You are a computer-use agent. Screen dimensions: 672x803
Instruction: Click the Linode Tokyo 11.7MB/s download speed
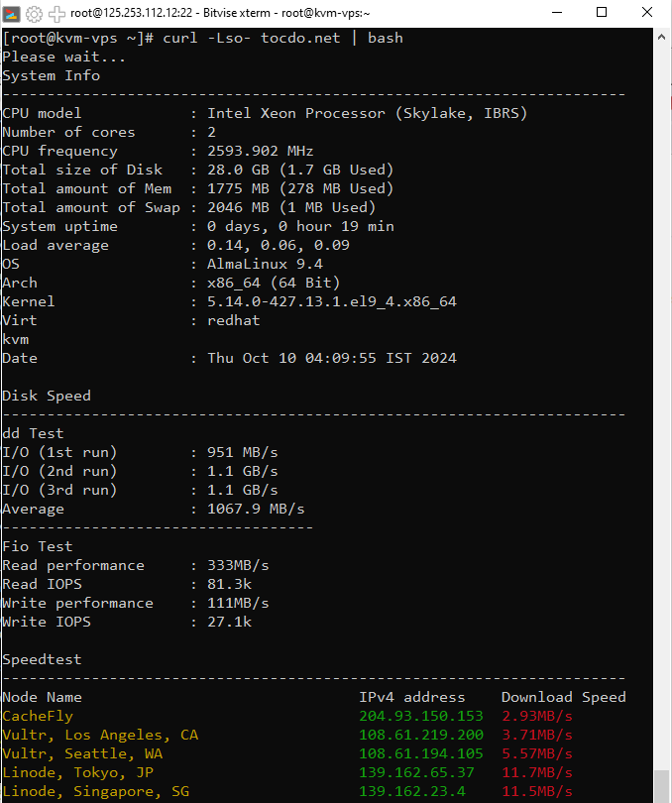tap(537, 773)
